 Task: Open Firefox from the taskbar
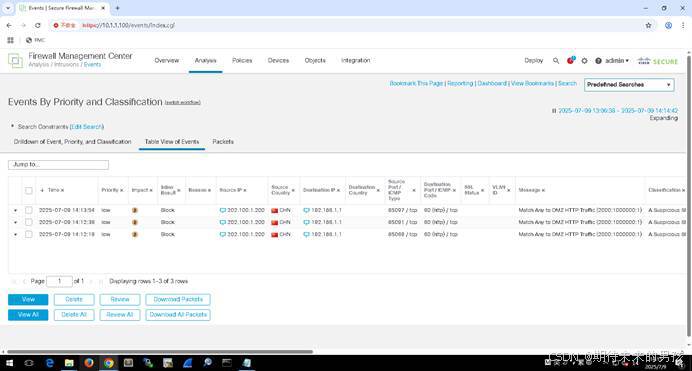(89, 363)
